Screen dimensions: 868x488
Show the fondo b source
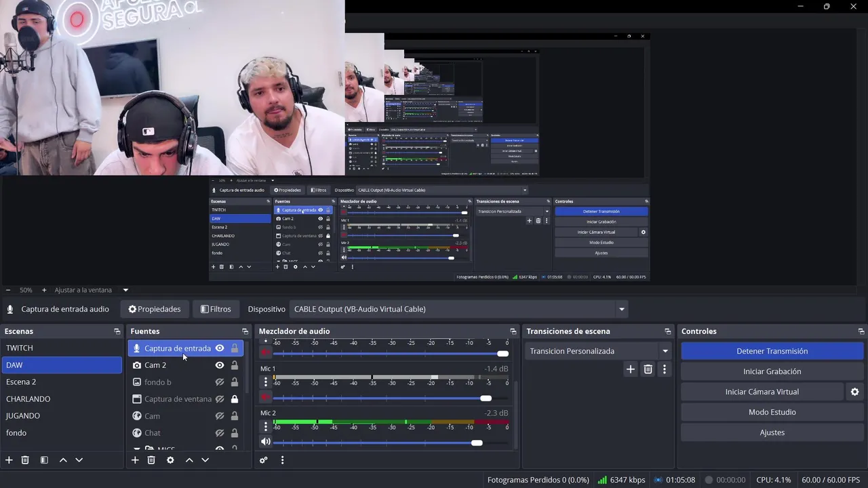coord(220,382)
